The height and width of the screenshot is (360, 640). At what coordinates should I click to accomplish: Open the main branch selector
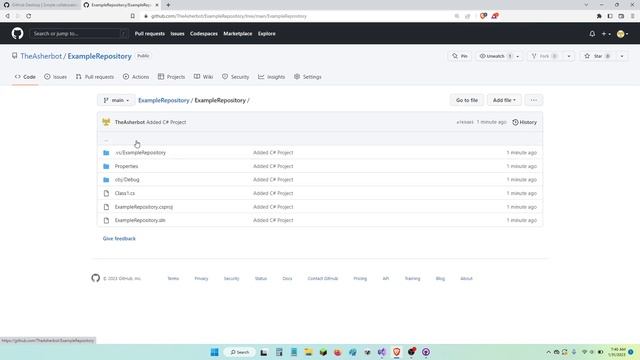pyautogui.click(x=116, y=100)
